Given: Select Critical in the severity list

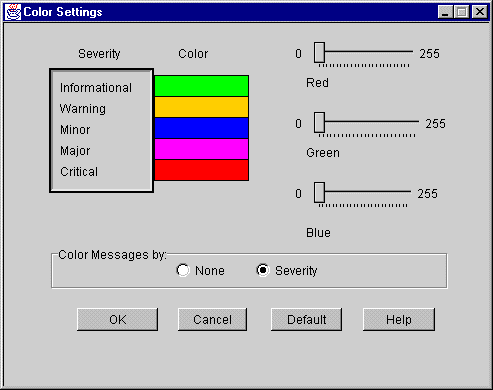Looking at the screenshot, I should coord(79,172).
